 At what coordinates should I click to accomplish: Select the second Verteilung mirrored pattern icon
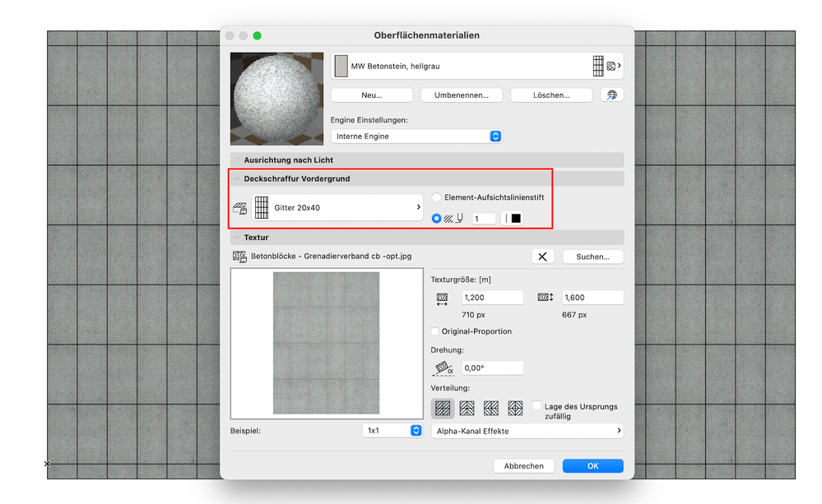tap(467, 408)
